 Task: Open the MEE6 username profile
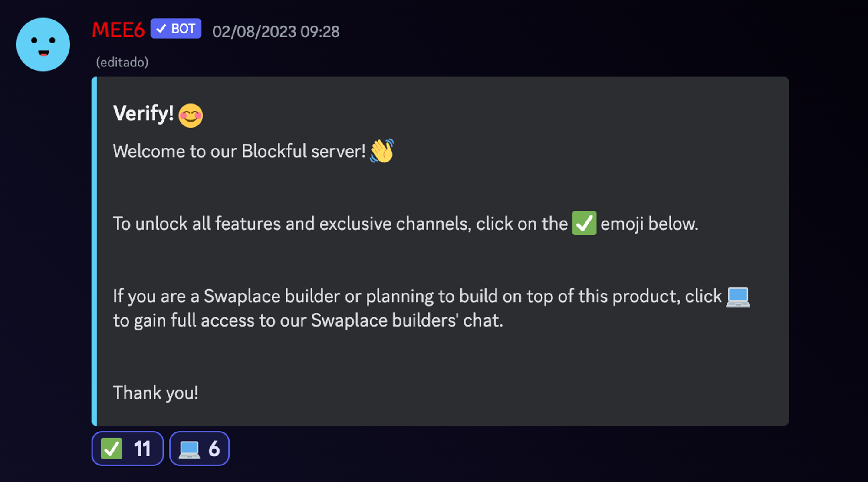118,30
